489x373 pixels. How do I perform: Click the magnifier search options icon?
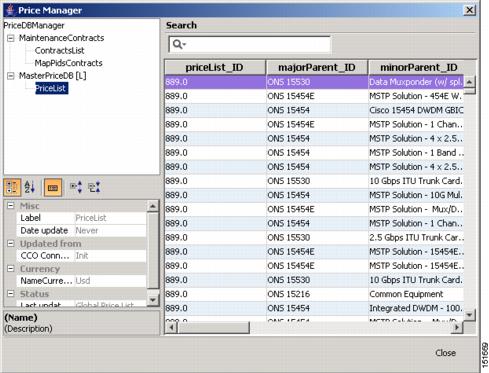[179, 44]
